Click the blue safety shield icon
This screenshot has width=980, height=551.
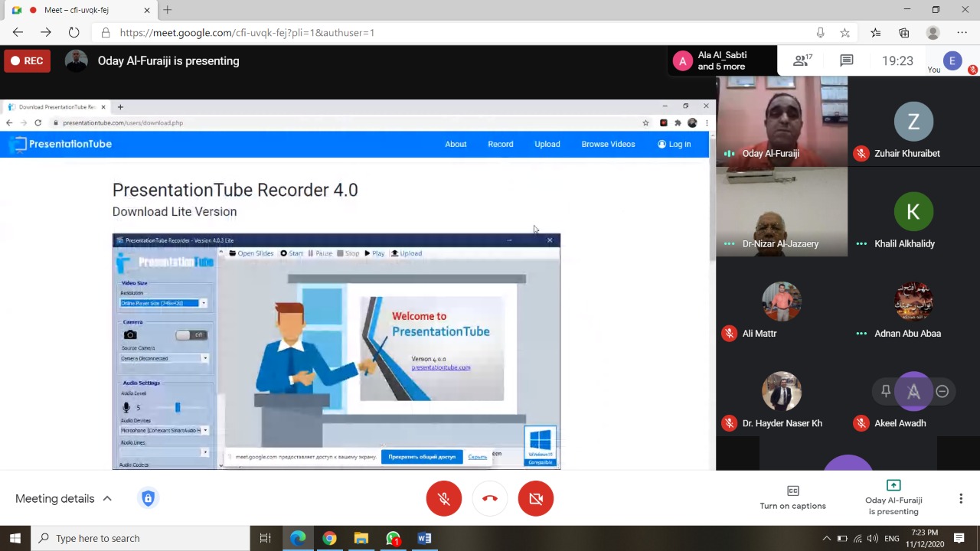(x=148, y=499)
